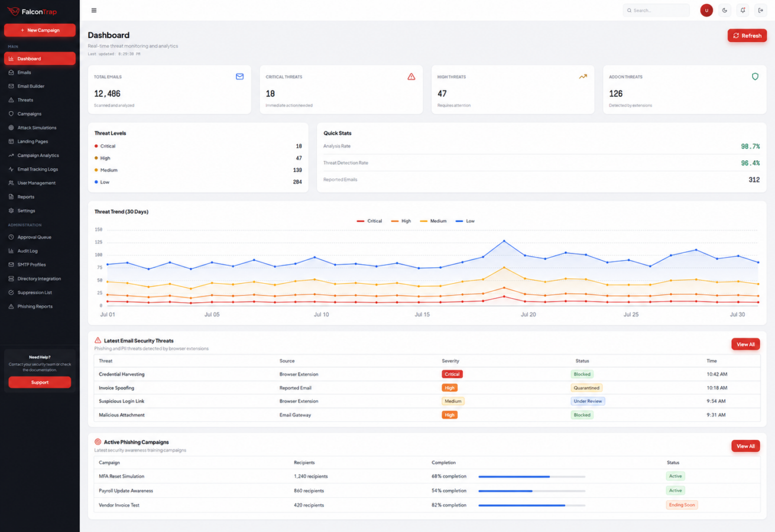775x532 pixels.
Task: Toggle the Critical series in the chart legend
Action: point(369,221)
